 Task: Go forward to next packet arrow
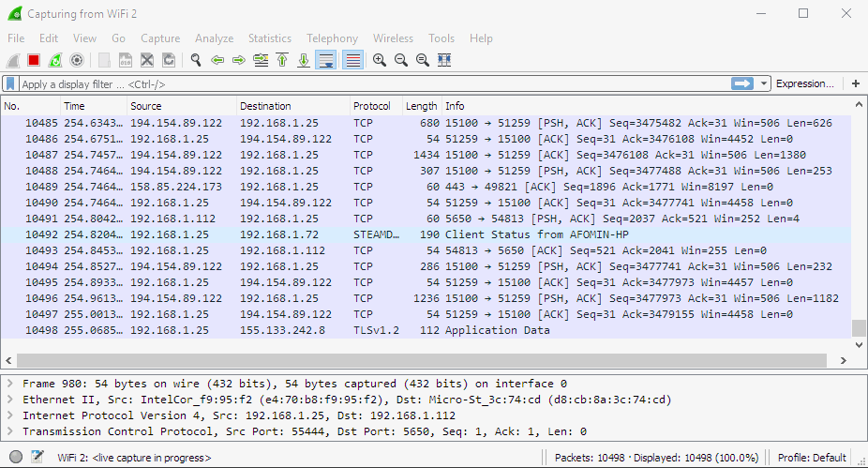click(239, 60)
